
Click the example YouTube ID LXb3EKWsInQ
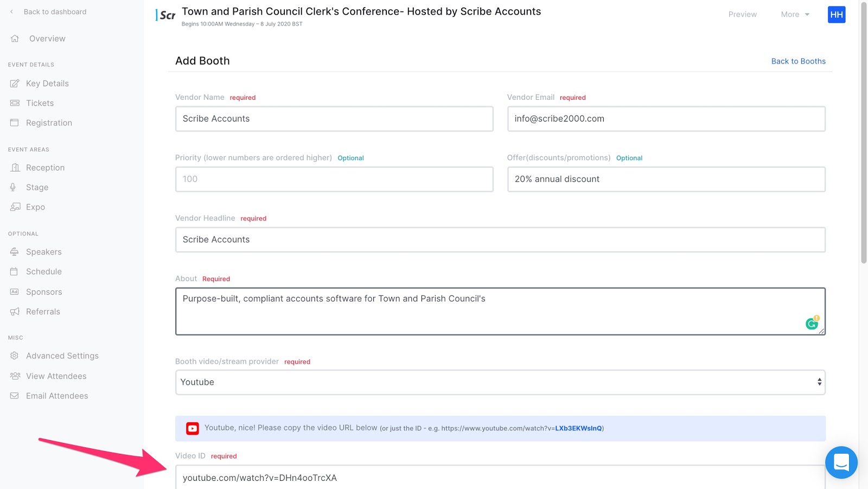point(578,428)
